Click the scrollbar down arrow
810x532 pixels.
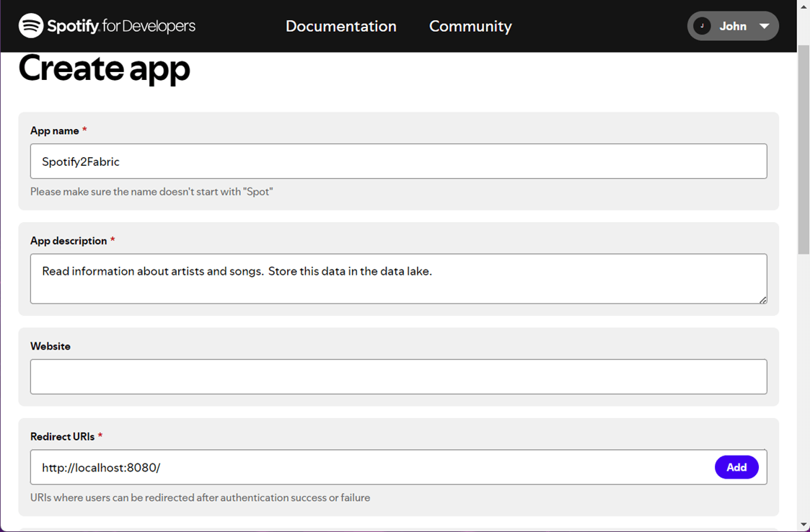(x=804, y=526)
